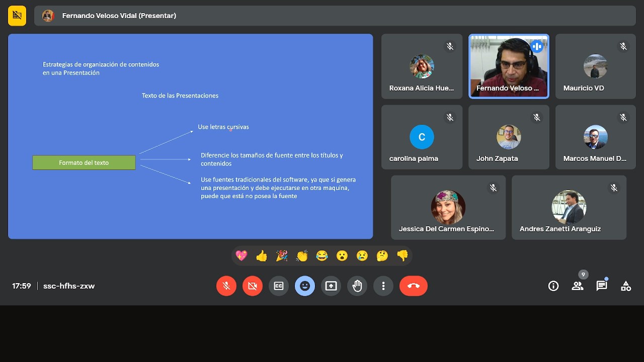Open the chat messages panel
The image size is (644, 362).
(602, 286)
